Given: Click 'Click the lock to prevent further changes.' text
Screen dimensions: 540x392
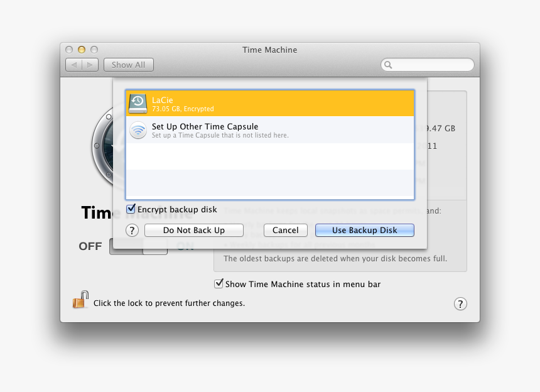Looking at the screenshot, I should click(169, 303).
